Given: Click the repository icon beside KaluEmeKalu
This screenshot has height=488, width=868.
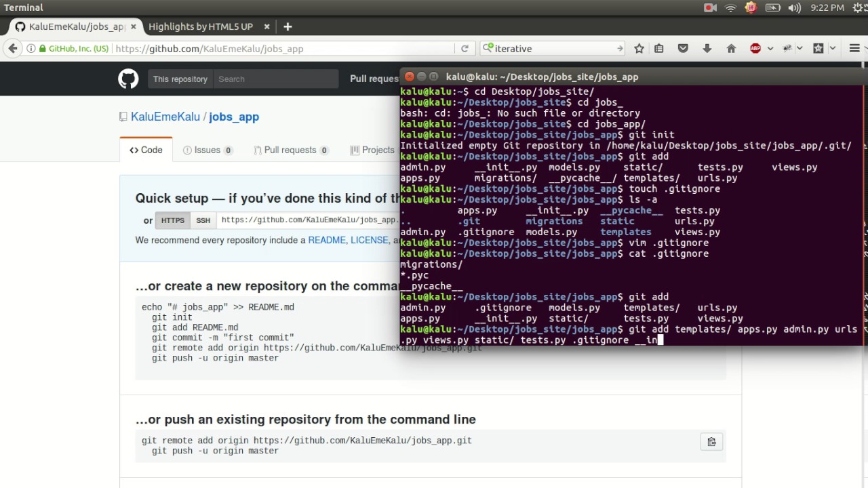Looking at the screenshot, I should click(x=123, y=117).
